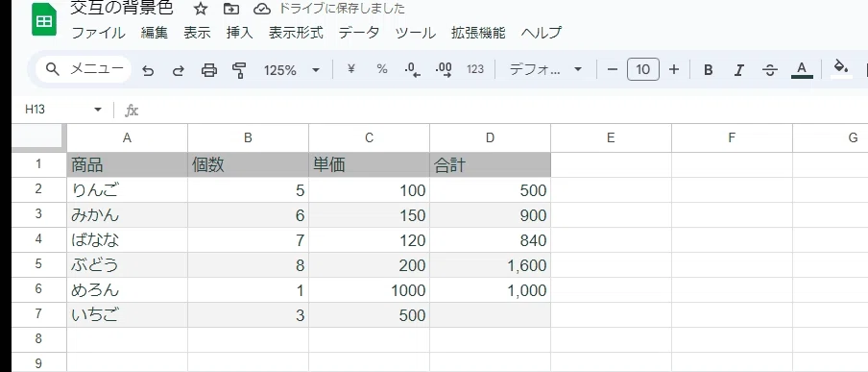Select the ばなな cell
Image resolution: width=868 pixels, height=372 pixels.
128,240
